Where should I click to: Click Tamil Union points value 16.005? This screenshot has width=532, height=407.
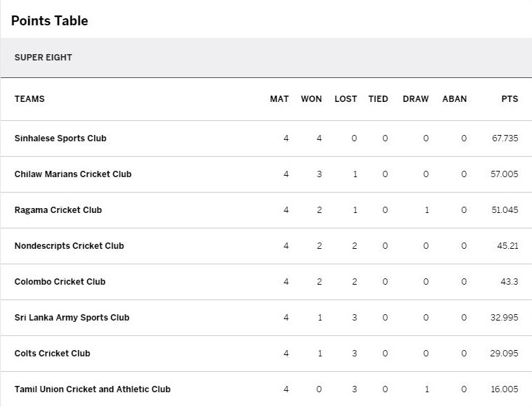click(x=505, y=389)
